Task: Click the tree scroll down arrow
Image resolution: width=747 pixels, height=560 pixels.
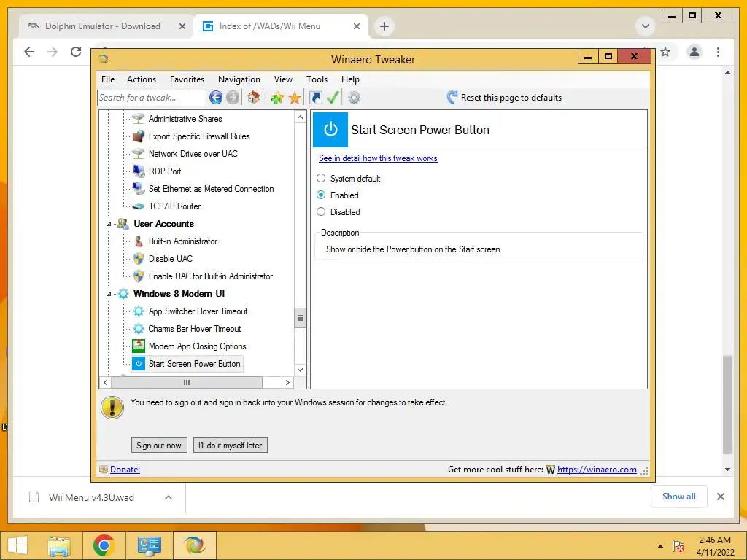Action: [x=300, y=370]
